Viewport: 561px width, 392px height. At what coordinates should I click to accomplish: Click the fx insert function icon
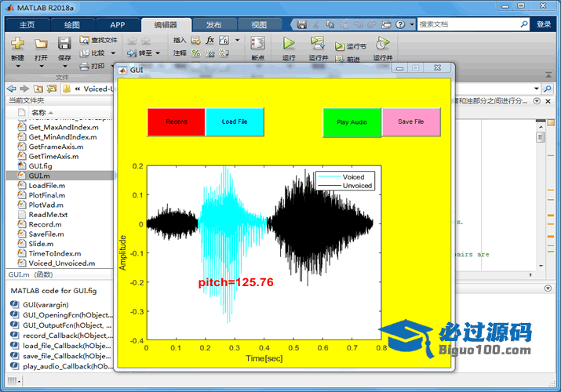(210, 40)
